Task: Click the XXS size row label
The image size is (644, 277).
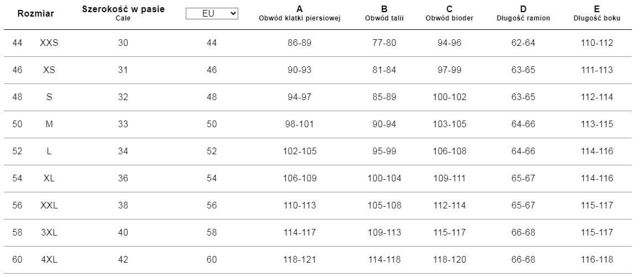Action: [49, 43]
